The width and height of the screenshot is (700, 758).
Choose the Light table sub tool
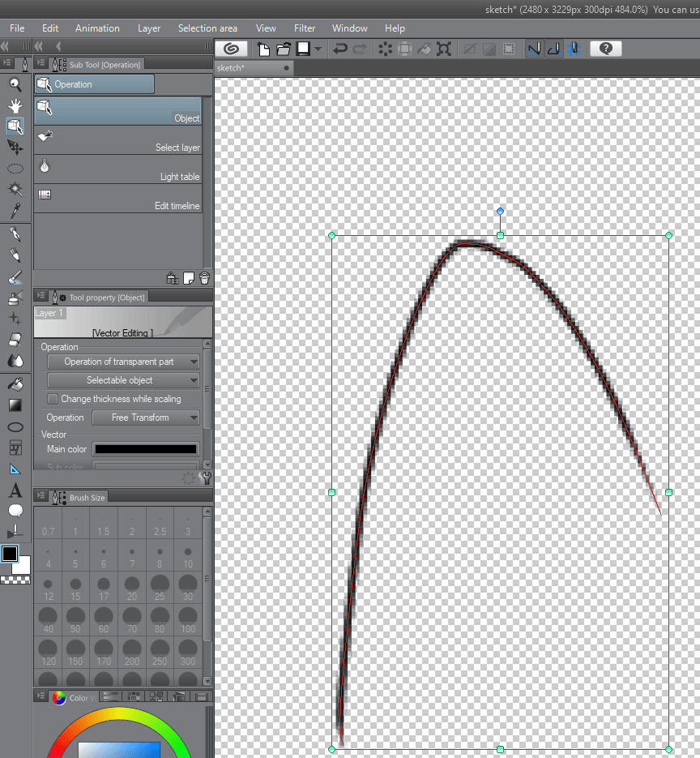click(118, 169)
